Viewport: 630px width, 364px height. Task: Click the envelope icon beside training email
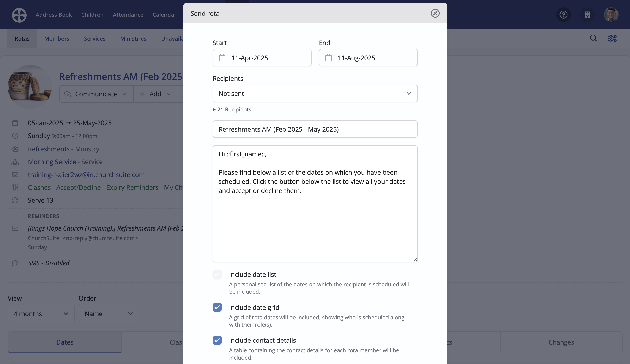[x=15, y=175]
